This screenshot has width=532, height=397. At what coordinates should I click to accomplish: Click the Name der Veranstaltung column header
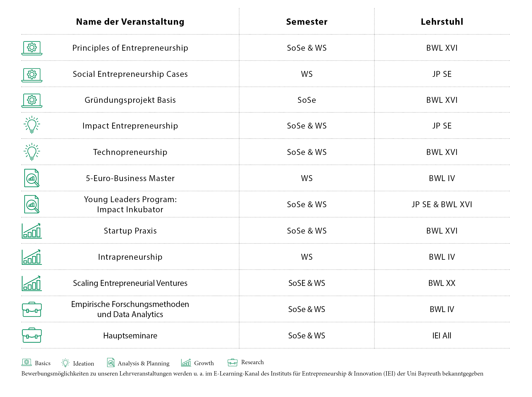pyautogui.click(x=130, y=22)
